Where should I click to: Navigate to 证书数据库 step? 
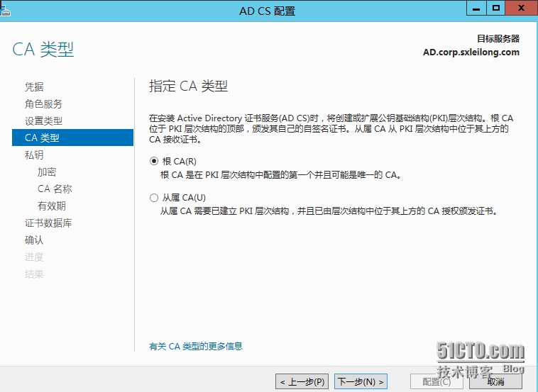[48, 223]
